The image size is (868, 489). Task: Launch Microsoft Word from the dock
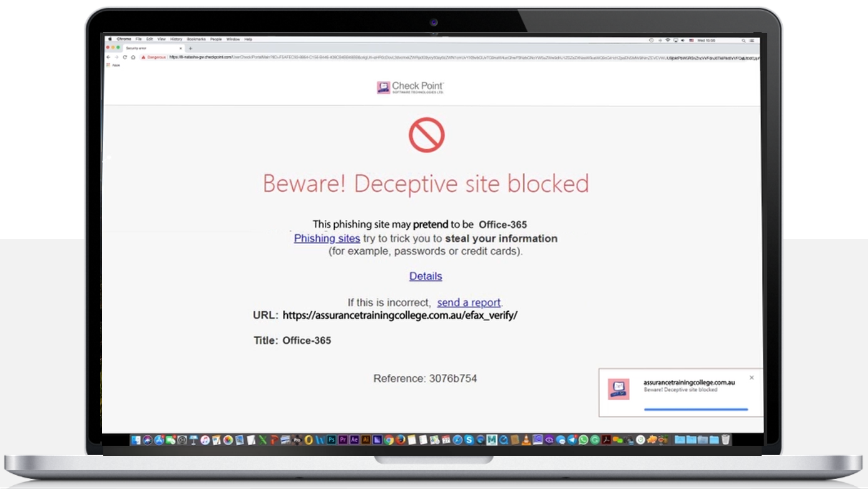click(x=320, y=440)
